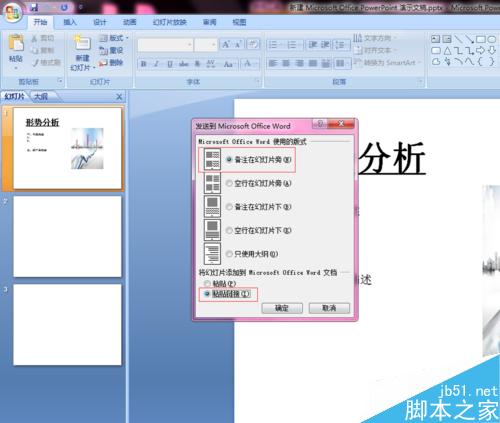500x423 pixels.
Task: Click the Redo icon in quick access toolbar
Action: (x=64, y=7)
